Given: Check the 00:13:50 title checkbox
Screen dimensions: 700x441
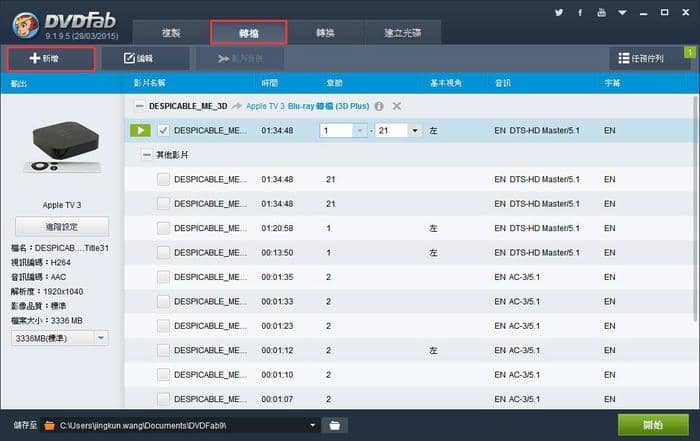Looking at the screenshot, I should click(163, 253).
